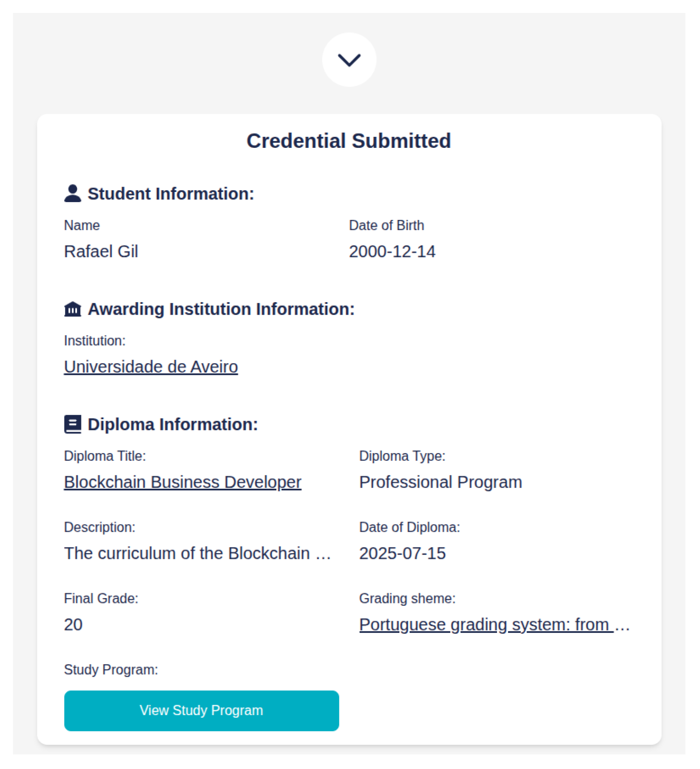The image size is (700, 769).
Task: Collapse the section with the chevron-down button
Action: pos(349,60)
